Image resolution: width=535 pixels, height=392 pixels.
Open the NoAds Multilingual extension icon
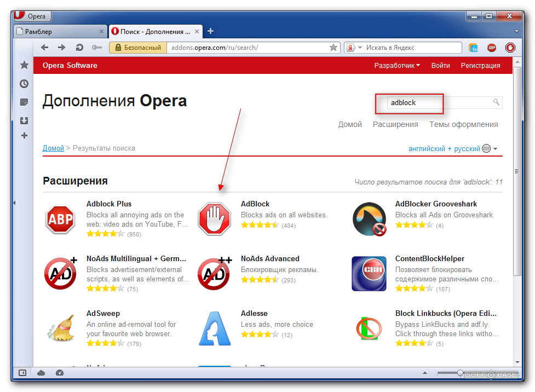click(x=61, y=274)
